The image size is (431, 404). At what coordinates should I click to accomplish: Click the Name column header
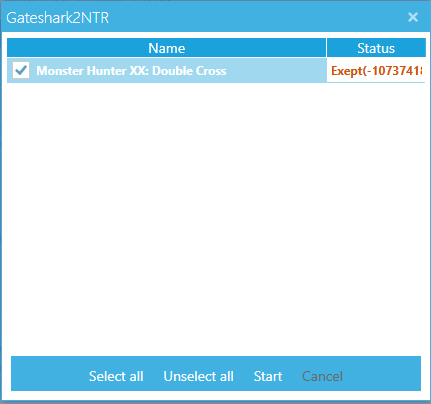tap(166, 48)
